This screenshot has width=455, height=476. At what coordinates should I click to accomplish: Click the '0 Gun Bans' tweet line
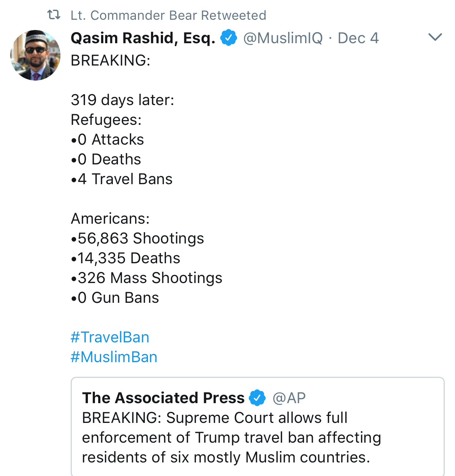point(115,298)
